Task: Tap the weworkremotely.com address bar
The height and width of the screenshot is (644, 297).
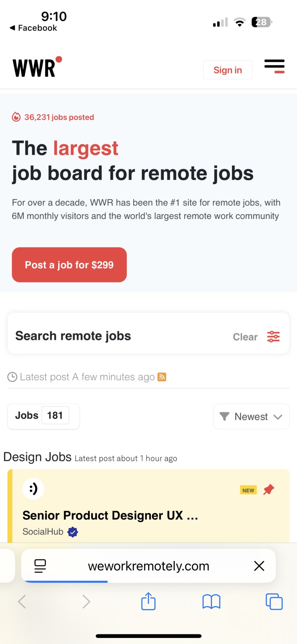Action: [148, 566]
